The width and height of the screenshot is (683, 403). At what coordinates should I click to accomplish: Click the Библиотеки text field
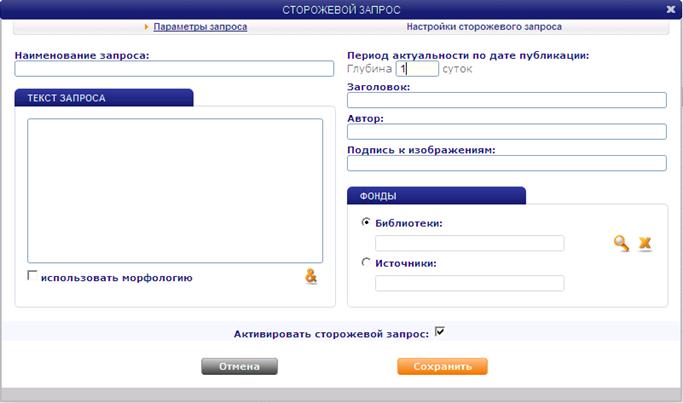point(470,243)
